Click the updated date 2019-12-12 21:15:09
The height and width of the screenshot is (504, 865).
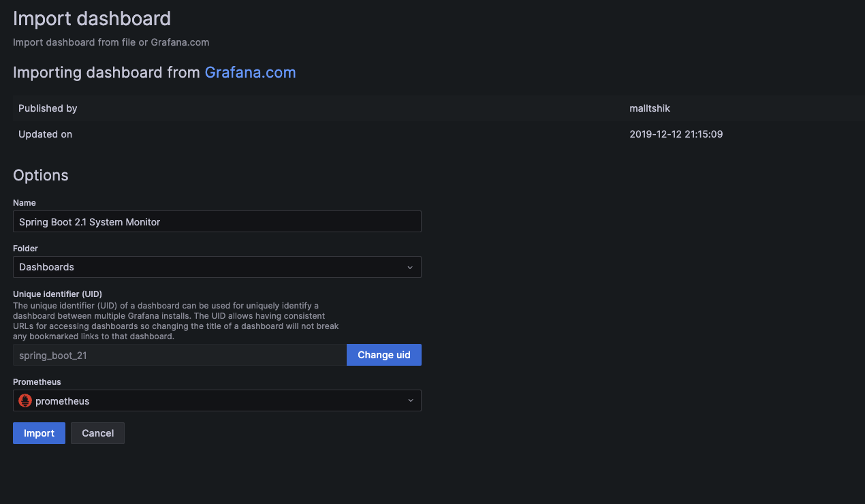[676, 134]
